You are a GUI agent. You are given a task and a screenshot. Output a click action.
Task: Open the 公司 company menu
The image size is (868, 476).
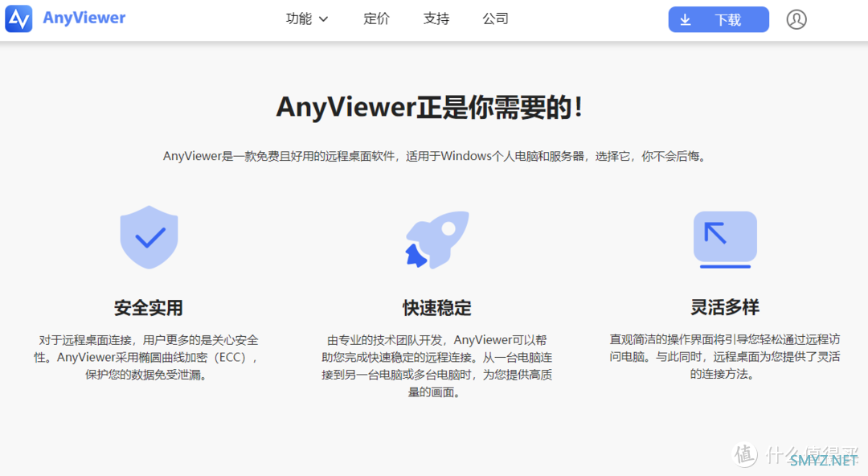point(495,18)
